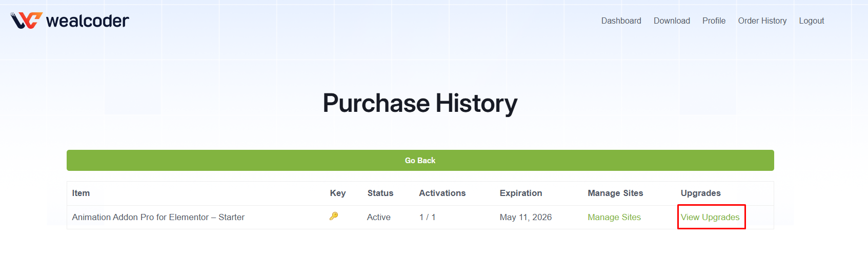Click the wealcoder logo icon

26,21
